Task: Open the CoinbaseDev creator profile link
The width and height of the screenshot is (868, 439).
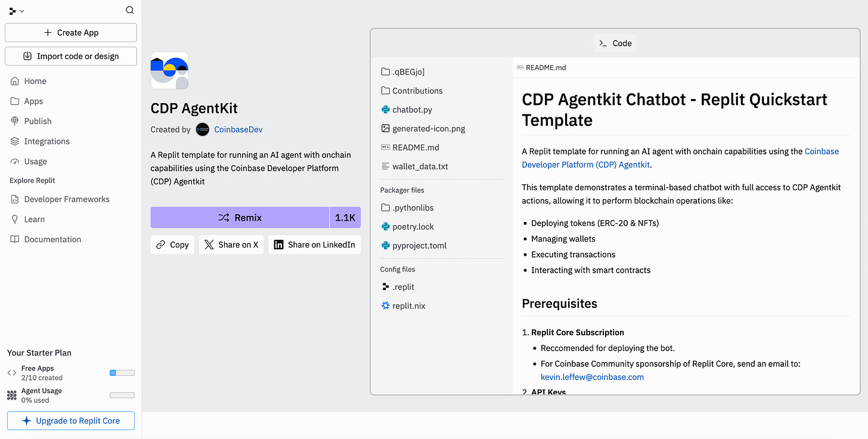Action: point(238,129)
